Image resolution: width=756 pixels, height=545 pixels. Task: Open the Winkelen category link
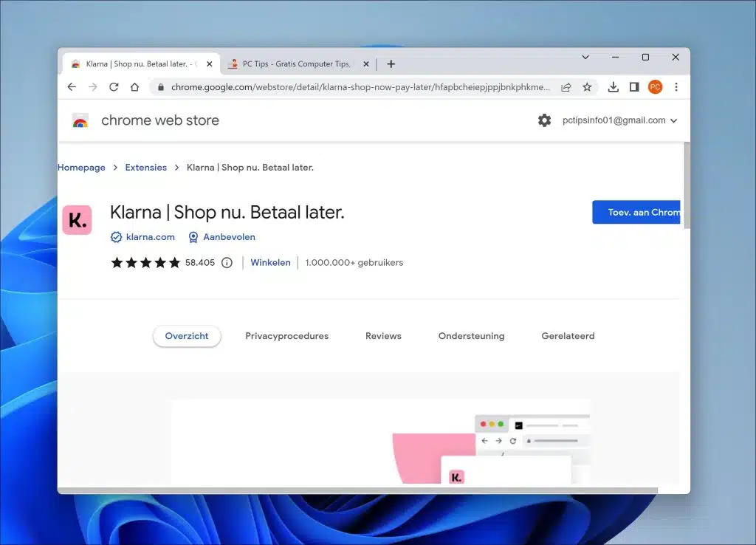tap(270, 262)
